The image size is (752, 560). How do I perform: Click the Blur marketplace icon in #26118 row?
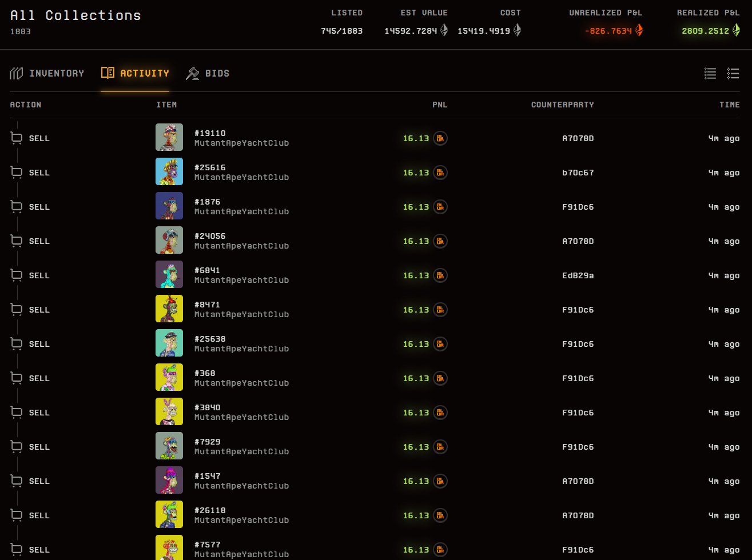point(440,515)
